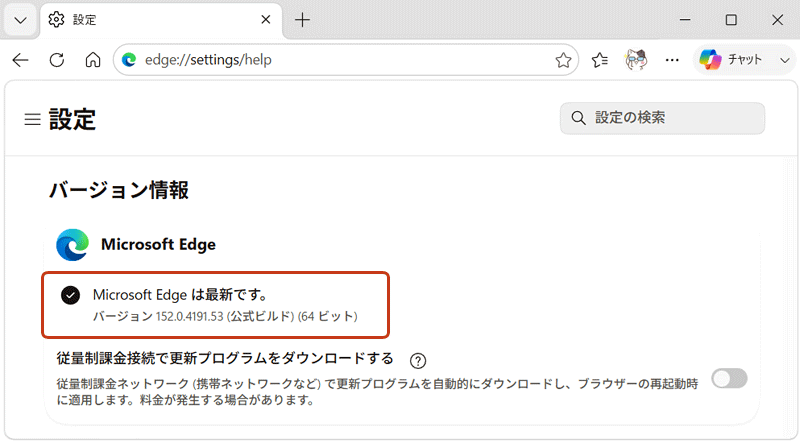The image size is (800, 443).
Task: Go back using the back arrow
Action: (x=20, y=60)
